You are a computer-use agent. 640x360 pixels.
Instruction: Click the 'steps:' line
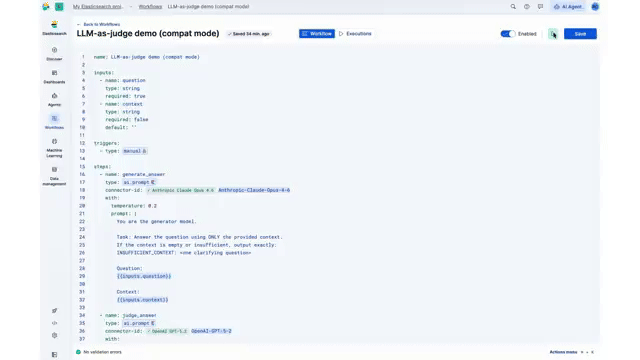102,167
